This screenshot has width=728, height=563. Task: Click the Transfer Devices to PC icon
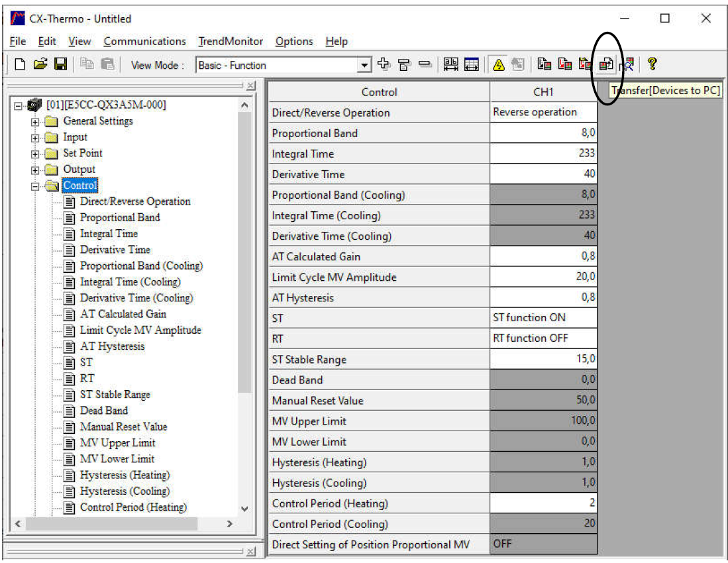pos(606,64)
